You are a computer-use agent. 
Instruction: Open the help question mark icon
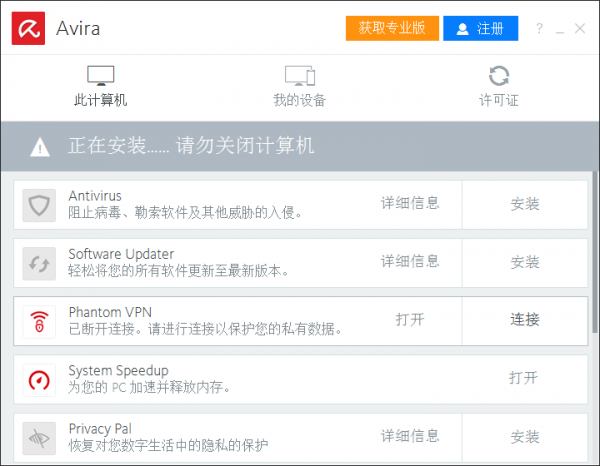pos(540,28)
